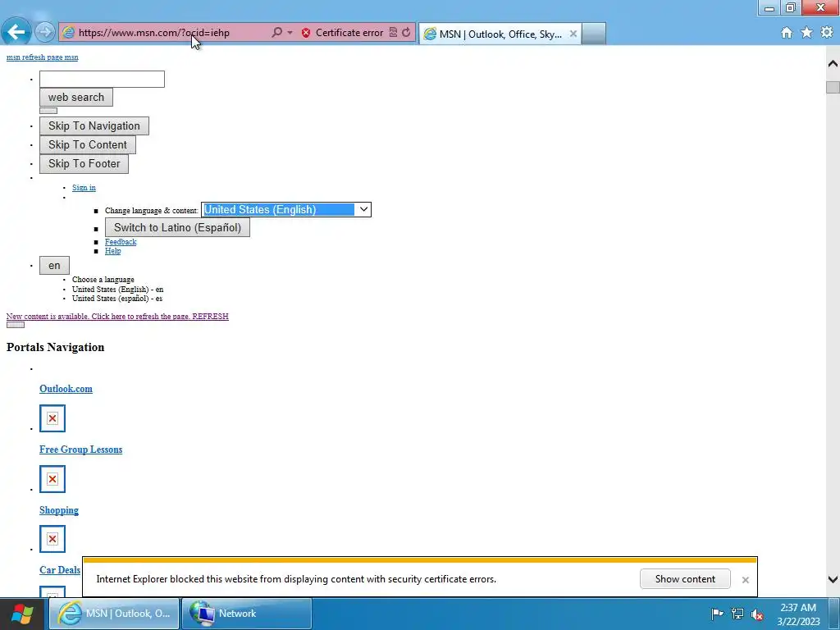Open the Home icon in IE toolbar
Screen dimensions: 840x630
(x=787, y=33)
